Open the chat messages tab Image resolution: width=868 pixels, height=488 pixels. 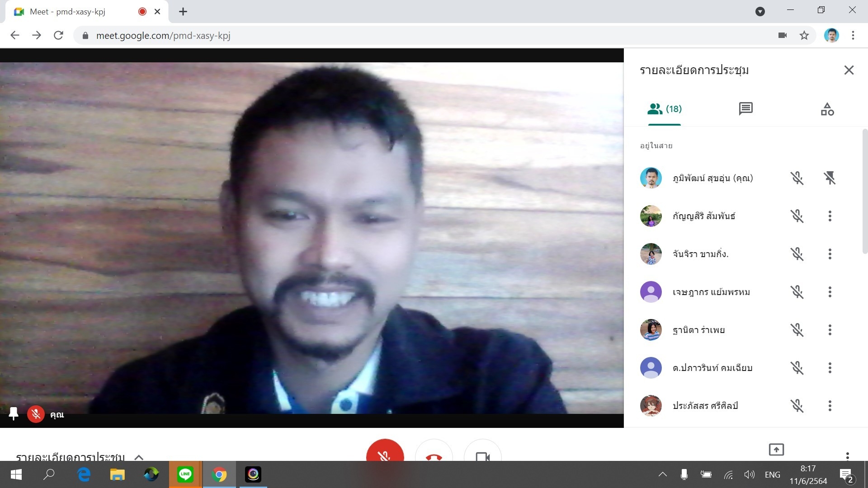745,109
